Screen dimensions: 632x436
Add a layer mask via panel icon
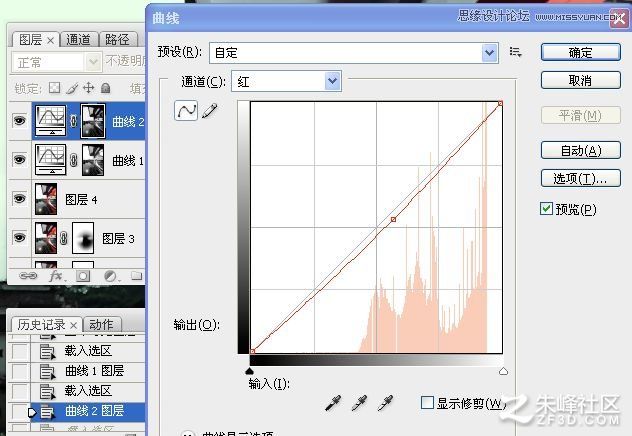tap(83, 276)
